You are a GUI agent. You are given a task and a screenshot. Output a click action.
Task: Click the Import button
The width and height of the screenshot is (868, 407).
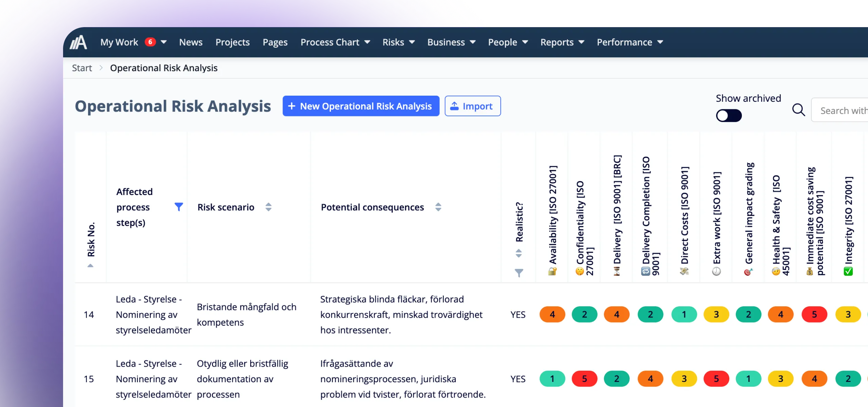[x=472, y=106]
